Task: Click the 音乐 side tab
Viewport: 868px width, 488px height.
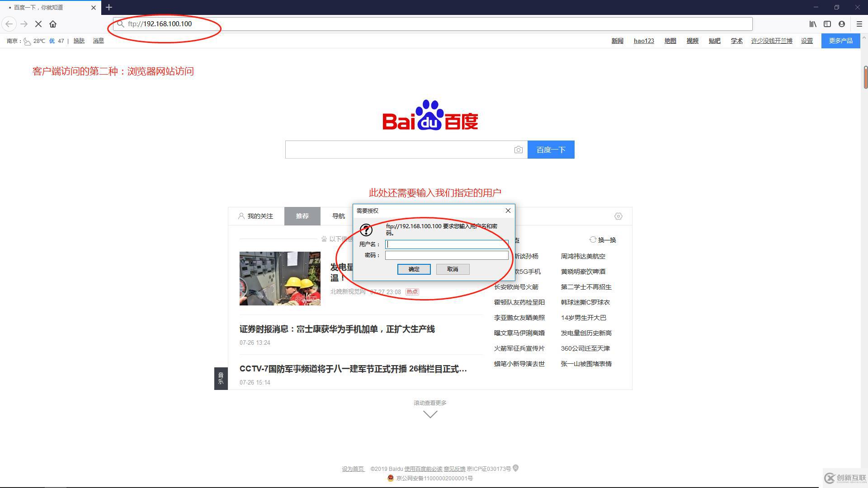Action: point(221,379)
